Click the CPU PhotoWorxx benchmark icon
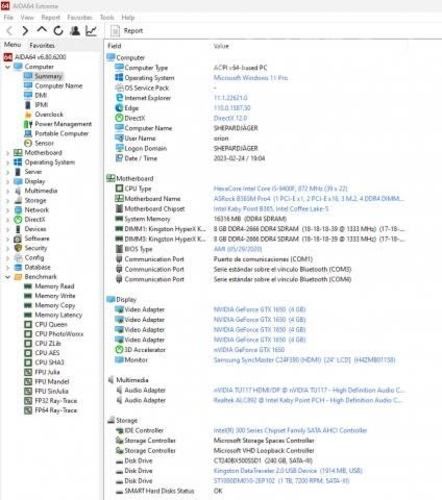This screenshot has width=442, height=500. [x=28, y=334]
